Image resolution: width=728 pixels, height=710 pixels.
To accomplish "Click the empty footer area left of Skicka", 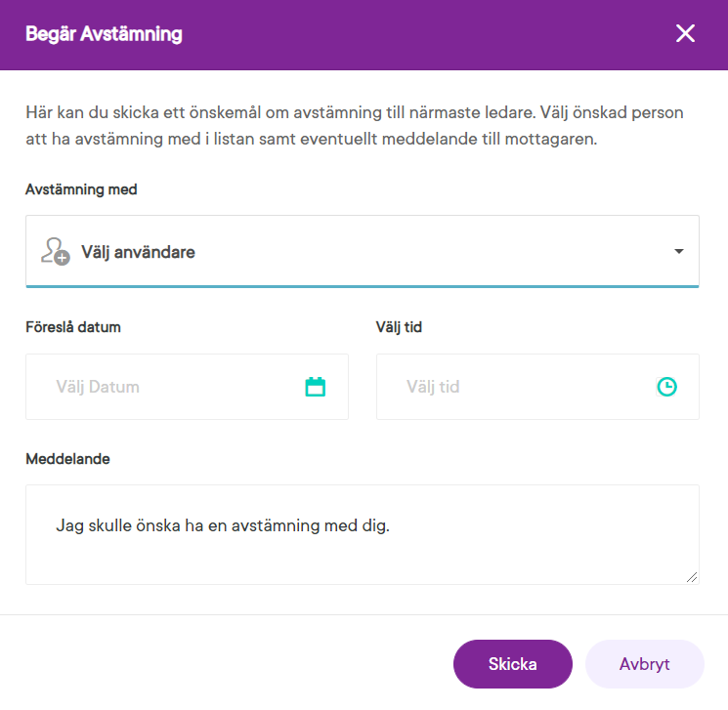I will 225,664.
